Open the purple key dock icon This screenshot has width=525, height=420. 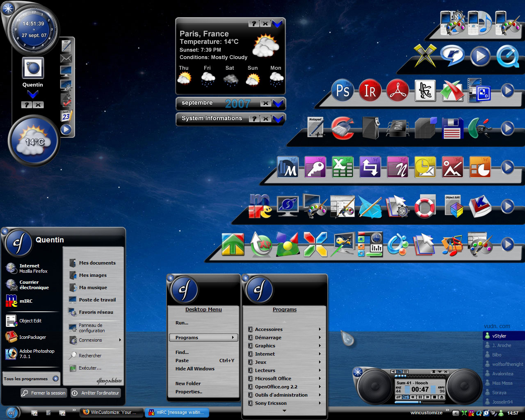pyautogui.click(x=315, y=167)
